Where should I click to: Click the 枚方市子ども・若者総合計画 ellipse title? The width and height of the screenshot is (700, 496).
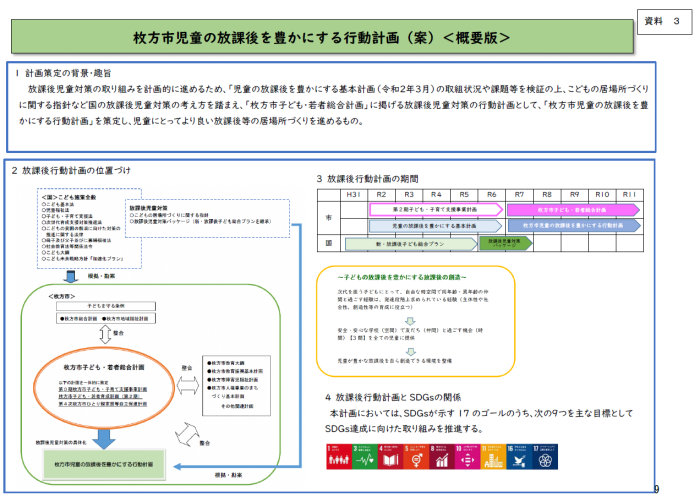pyautogui.click(x=104, y=367)
